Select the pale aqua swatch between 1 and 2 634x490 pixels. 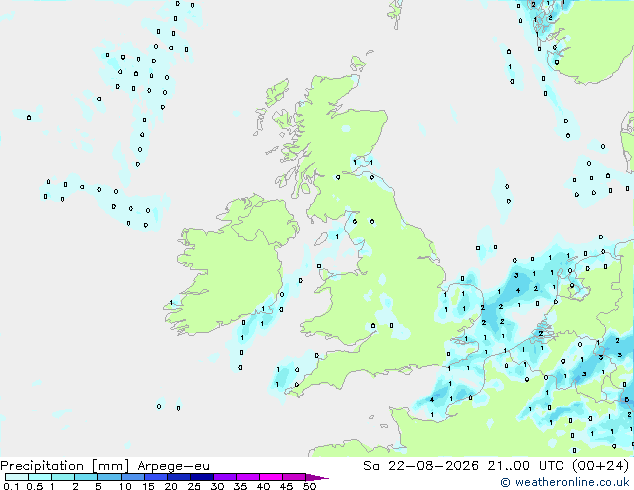click(63, 477)
